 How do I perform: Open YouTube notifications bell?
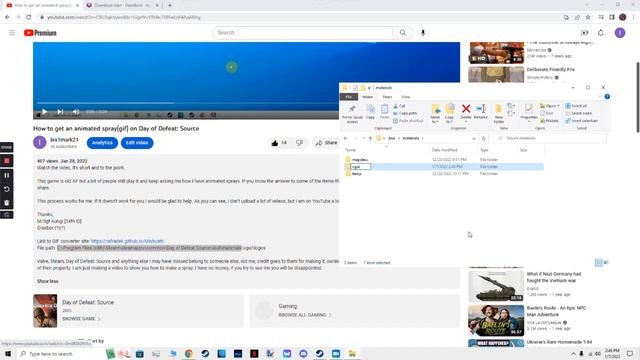(600, 33)
